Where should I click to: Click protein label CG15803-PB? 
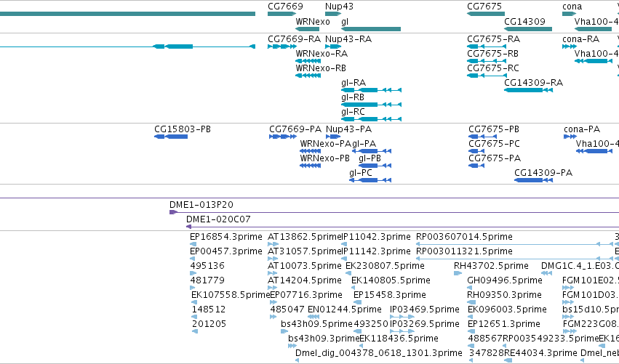point(183,129)
